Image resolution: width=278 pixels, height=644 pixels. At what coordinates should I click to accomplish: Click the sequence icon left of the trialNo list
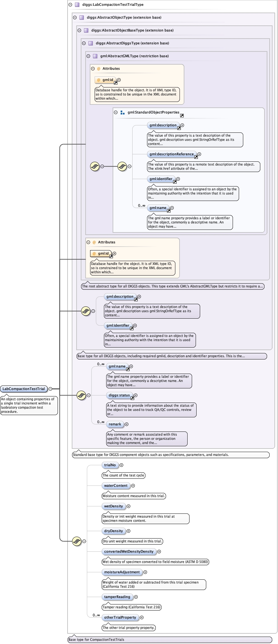(77, 541)
